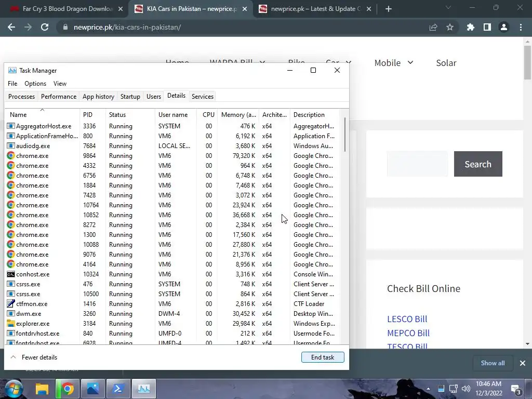Click the Task Manager taskbar icon
Image resolution: width=532 pixels, height=399 pixels.
pos(144,389)
